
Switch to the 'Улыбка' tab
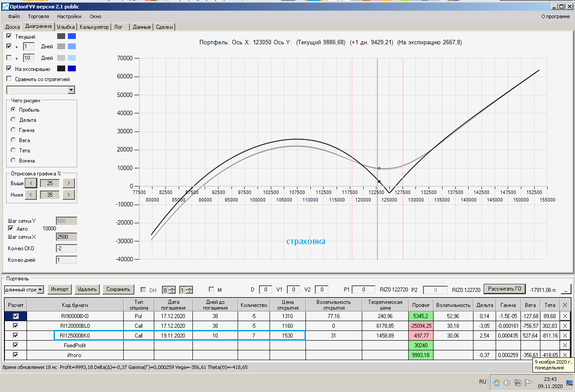coord(66,27)
